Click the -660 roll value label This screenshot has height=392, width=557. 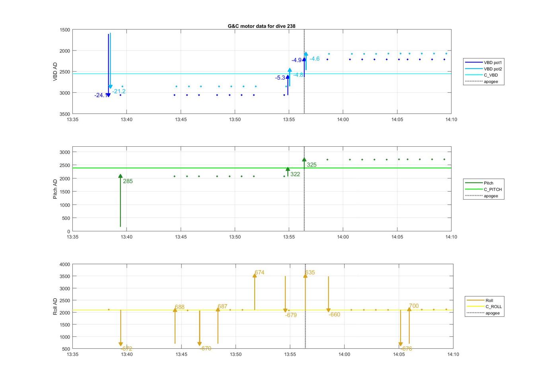[334, 315]
